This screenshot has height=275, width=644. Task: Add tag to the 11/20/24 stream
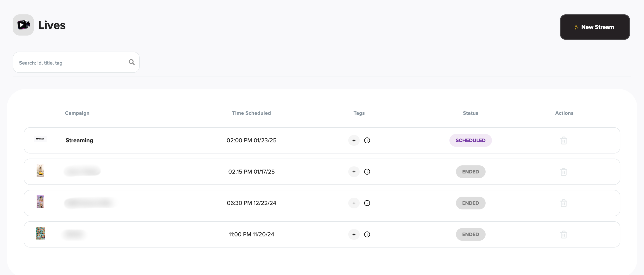354,234
